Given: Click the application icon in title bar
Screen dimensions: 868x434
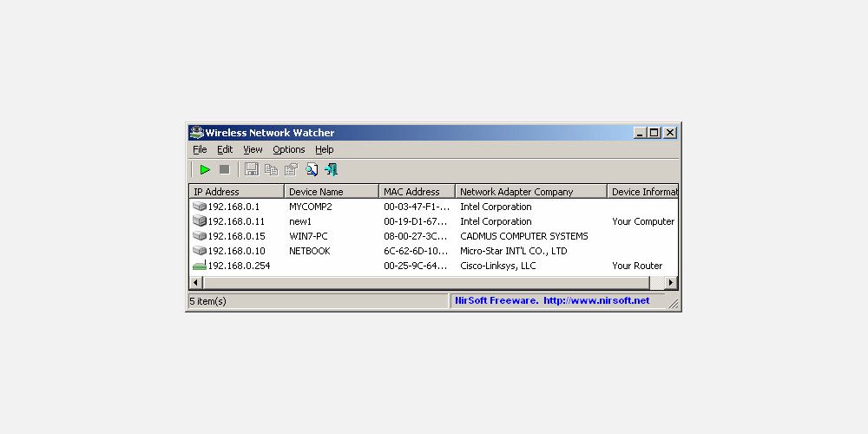Looking at the screenshot, I should [x=196, y=133].
